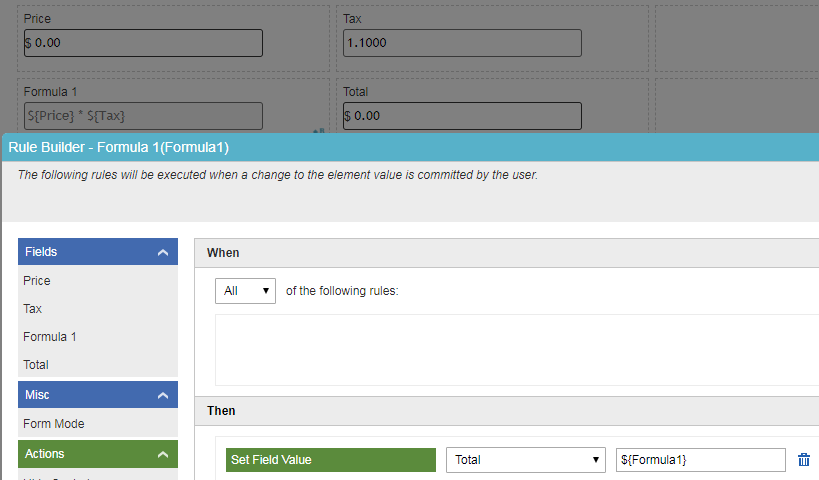The height and width of the screenshot is (480, 819).
Task: Click the Formula 1 box with ${Price} * ${Tax}
Action: pos(142,116)
